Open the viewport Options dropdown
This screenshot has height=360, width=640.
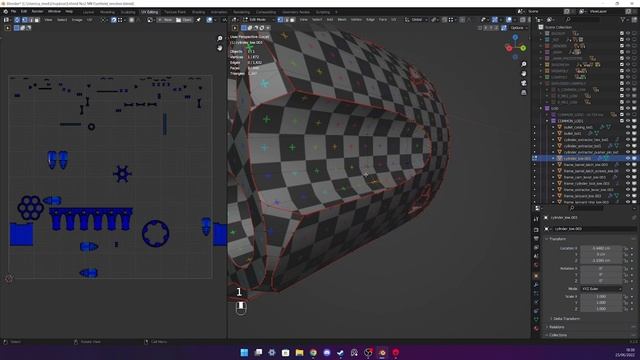coord(518,28)
